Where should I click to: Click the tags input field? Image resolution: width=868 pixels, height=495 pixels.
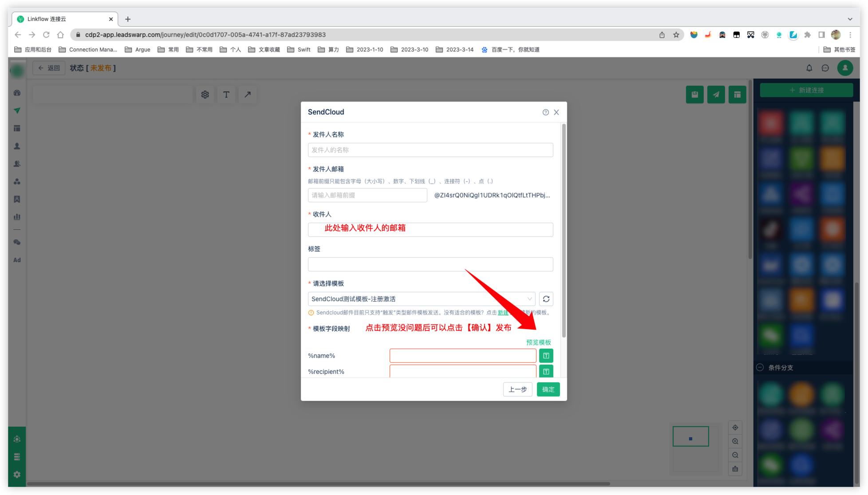pos(430,264)
